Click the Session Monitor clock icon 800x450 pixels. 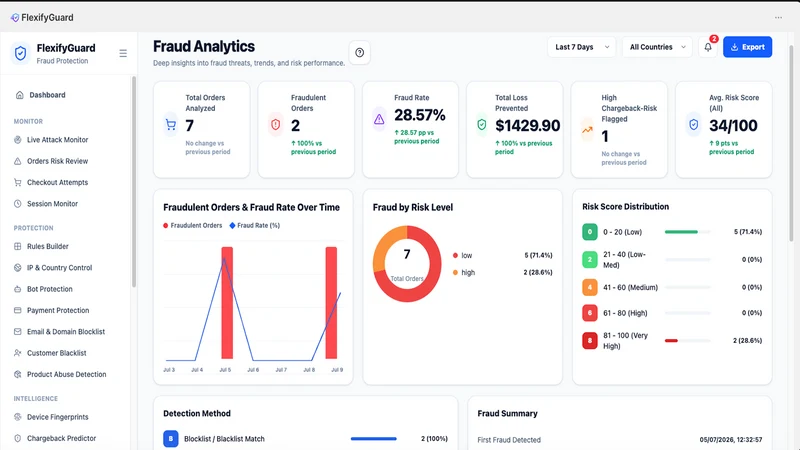click(x=17, y=204)
